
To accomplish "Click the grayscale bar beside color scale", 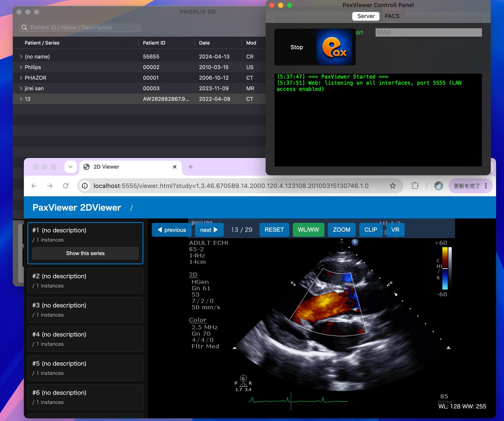I will pos(450,268).
